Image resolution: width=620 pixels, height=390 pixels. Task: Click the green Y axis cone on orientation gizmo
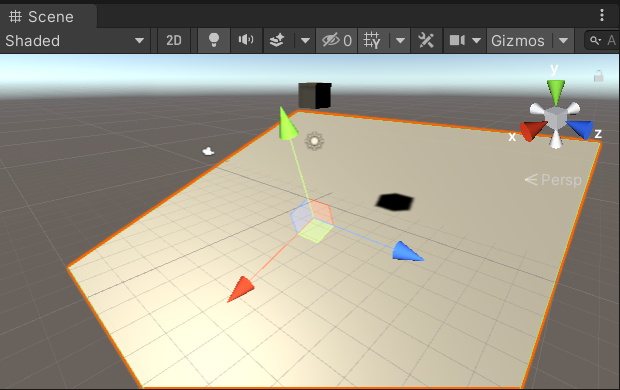(556, 91)
